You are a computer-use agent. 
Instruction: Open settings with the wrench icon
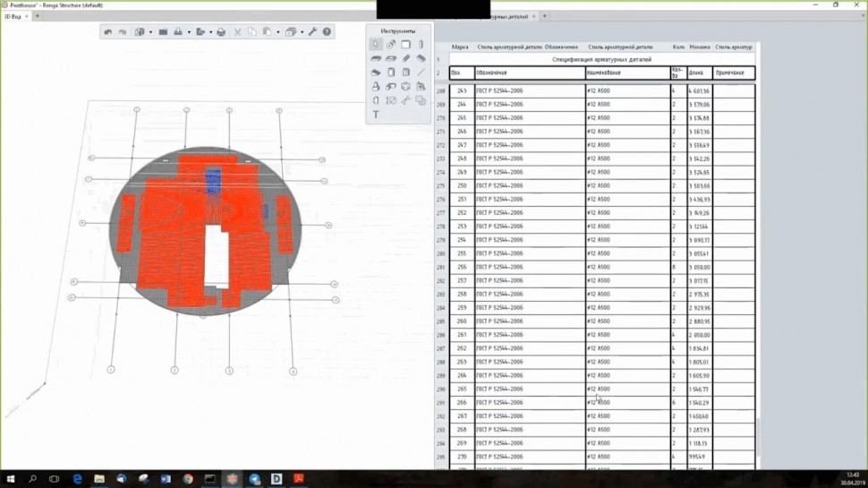(312, 32)
